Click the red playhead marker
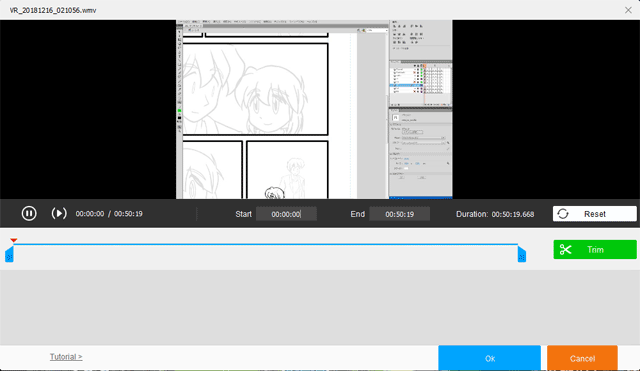This screenshot has height=371, width=640. tap(13, 240)
